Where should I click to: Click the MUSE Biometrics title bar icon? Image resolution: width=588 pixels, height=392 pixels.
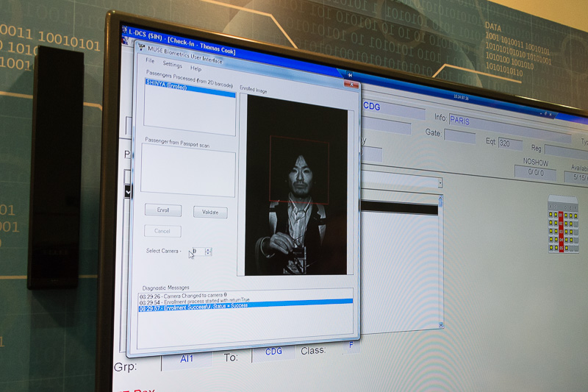[142, 46]
